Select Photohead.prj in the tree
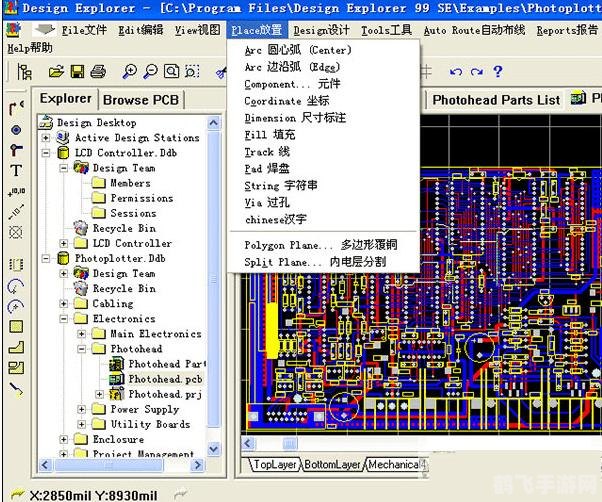Viewport: 602px width, 502px height. (x=164, y=394)
